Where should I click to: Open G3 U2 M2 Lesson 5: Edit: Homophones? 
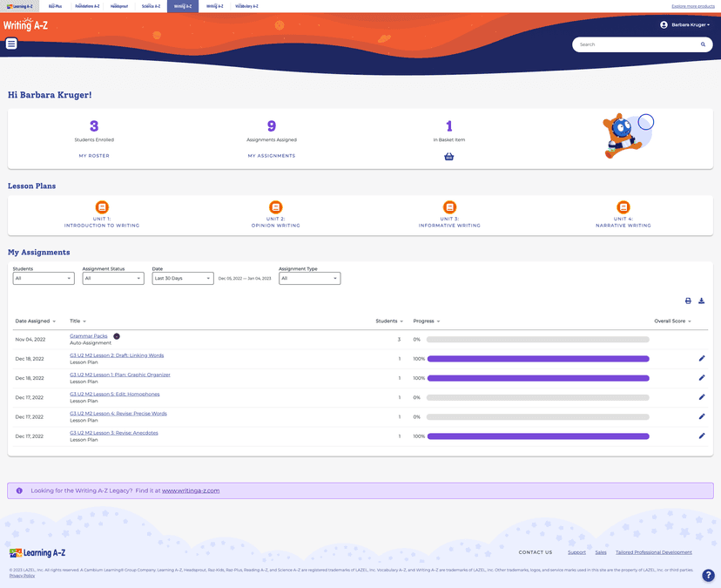[114, 394]
